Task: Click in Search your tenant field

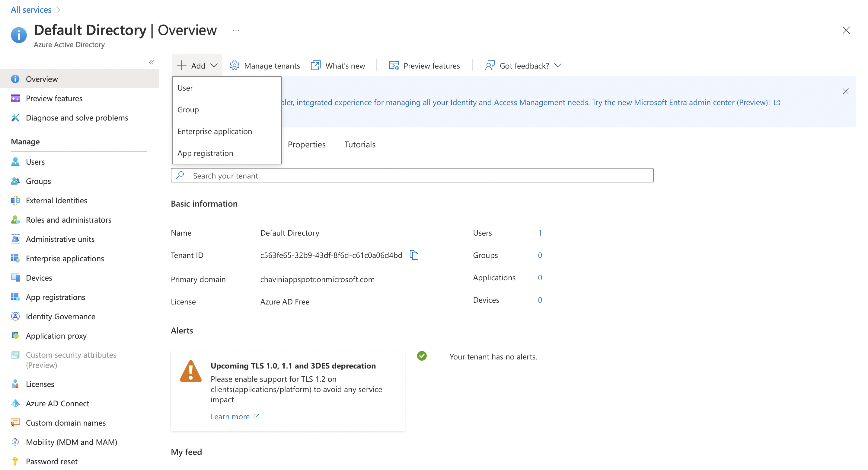Action: click(412, 175)
